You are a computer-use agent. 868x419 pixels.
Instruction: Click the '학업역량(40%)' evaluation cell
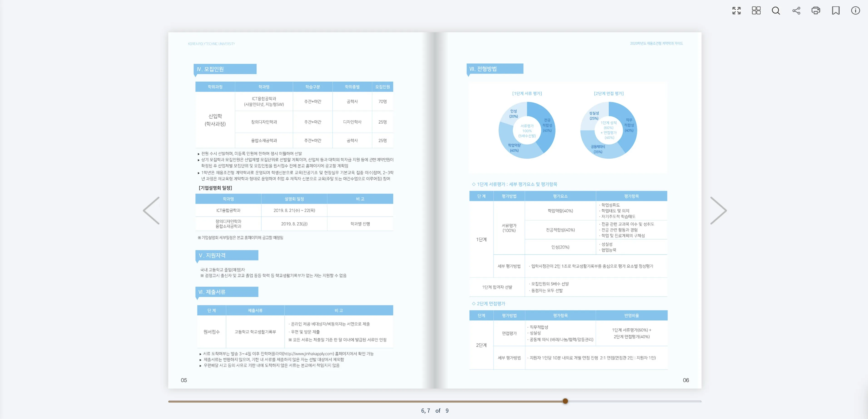(x=560, y=211)
